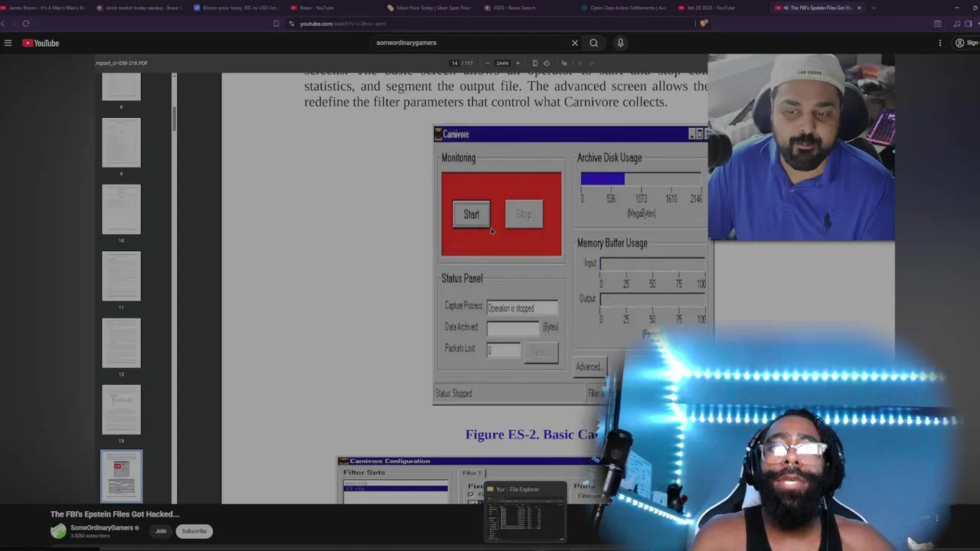Select the Filter 1 configuration tab
The image size is (980, 551).
click(472, 473)
